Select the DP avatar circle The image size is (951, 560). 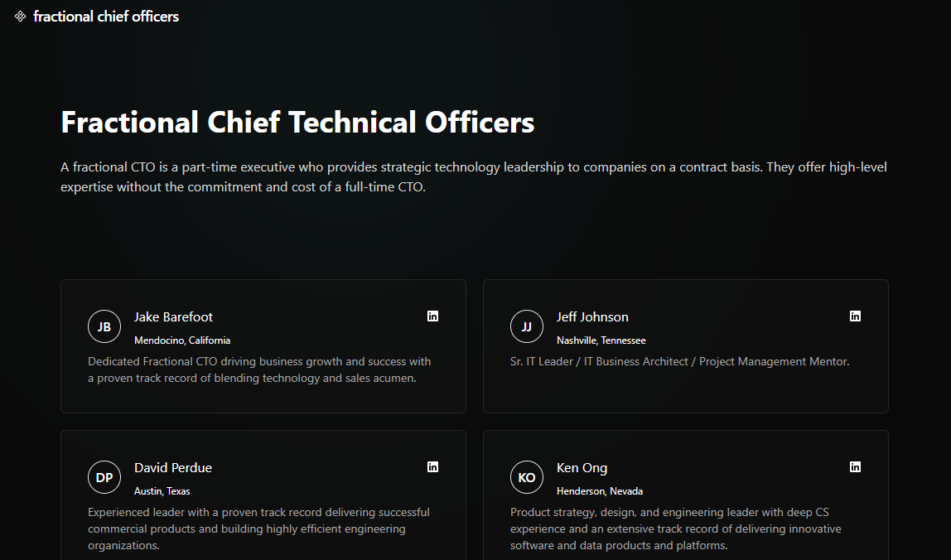104,477
